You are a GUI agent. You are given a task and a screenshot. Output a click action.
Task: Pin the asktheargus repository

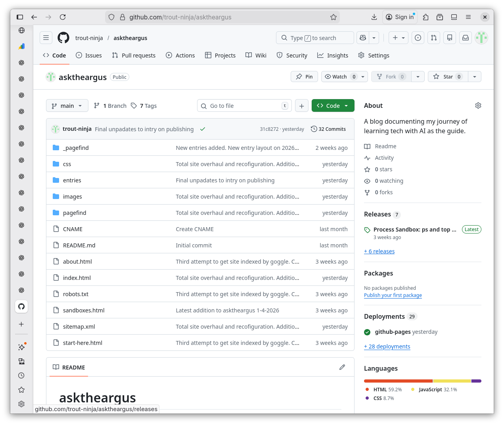pos(304,77)
